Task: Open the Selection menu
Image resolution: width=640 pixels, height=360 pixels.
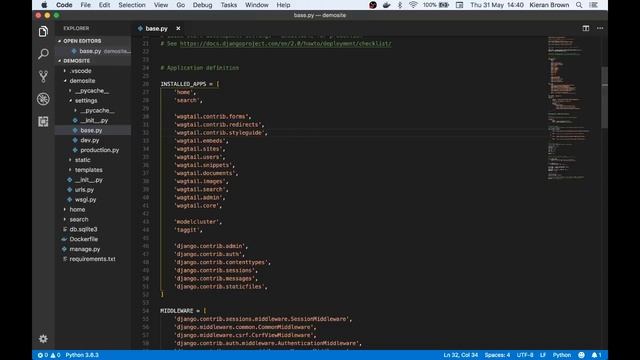Action: [132, 5]
